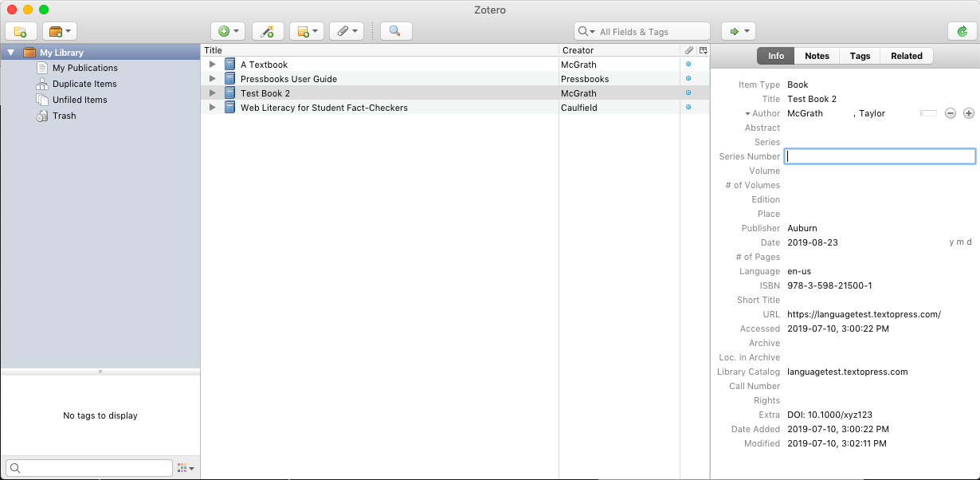Edit the Language value en-us
This screenshot has width=980, height=480.
[799, 271]
